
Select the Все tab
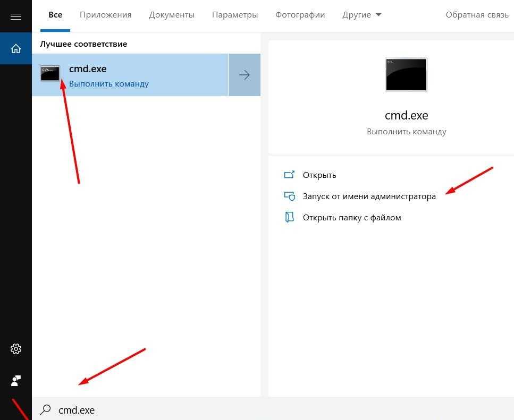(55, 15)
